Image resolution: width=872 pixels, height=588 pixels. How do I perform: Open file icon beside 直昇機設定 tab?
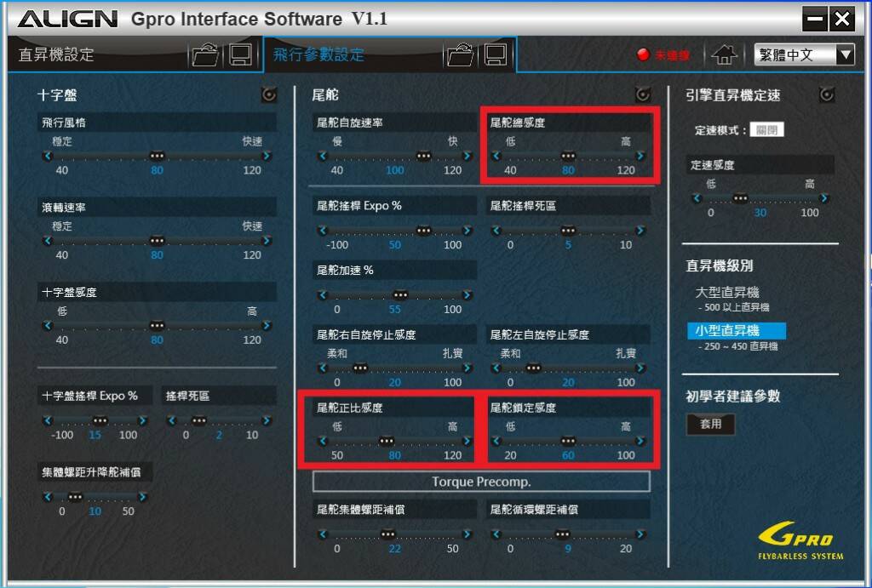point(205,55)
